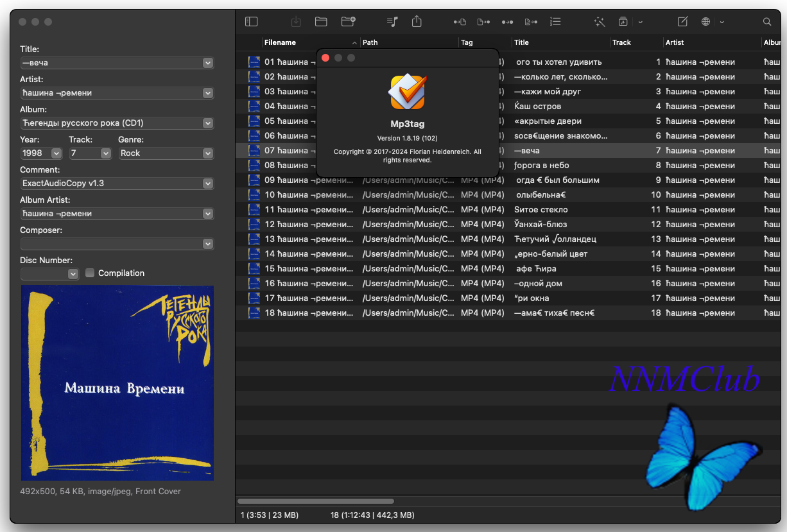
Task: Toggle the sidebar panel icon
Action: 252,22
